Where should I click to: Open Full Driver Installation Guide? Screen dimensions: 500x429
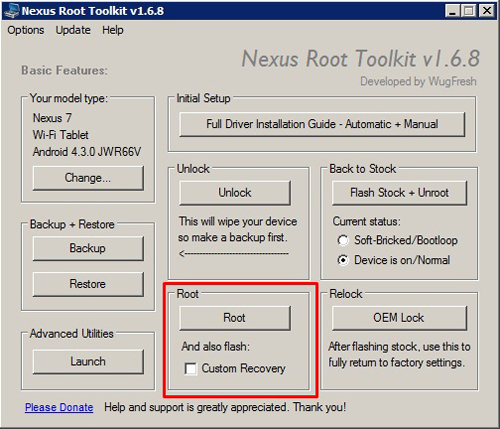(322, 124)
